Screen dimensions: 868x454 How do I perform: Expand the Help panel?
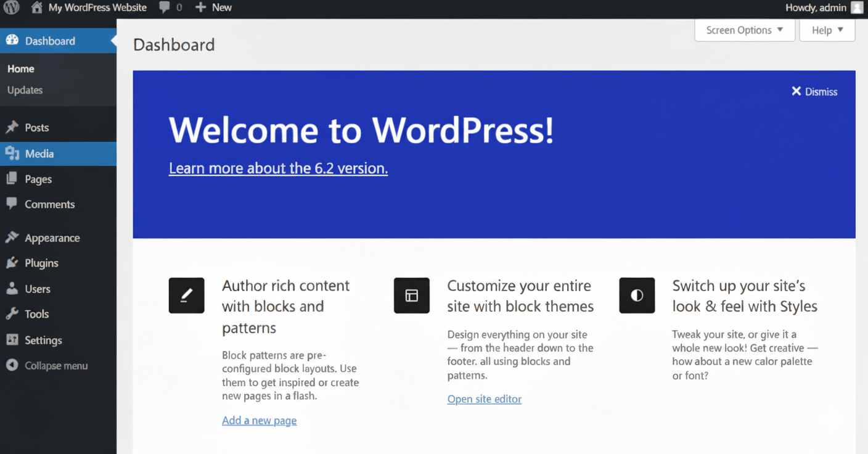click(x=827, y=30)
